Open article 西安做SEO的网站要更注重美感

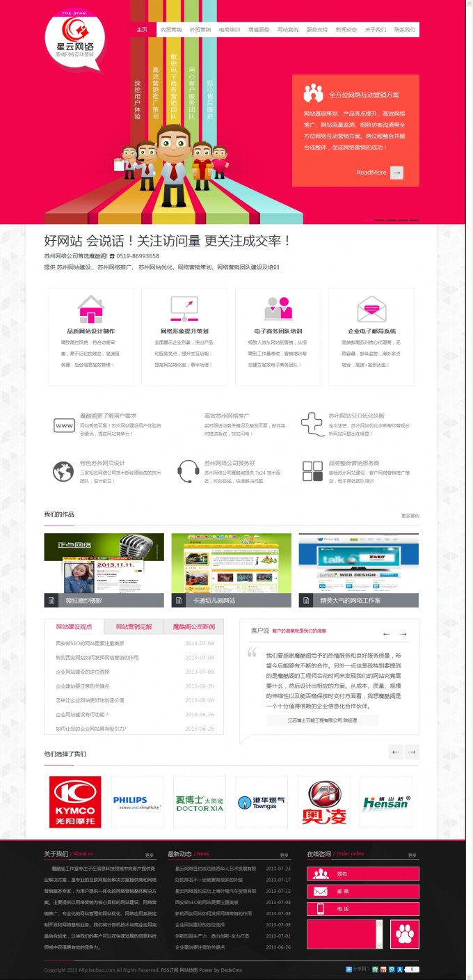(90, 643)
